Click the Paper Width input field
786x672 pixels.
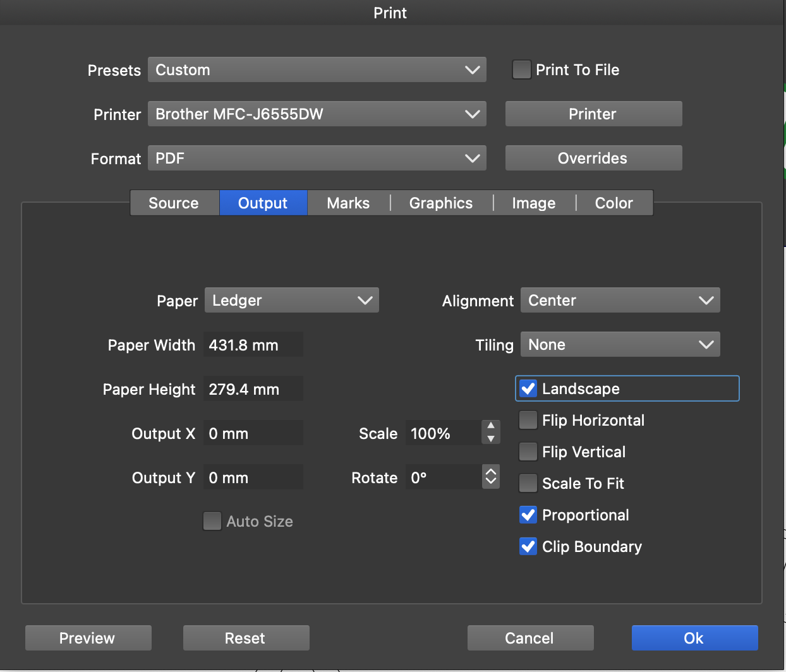click(x=253, y=345)
